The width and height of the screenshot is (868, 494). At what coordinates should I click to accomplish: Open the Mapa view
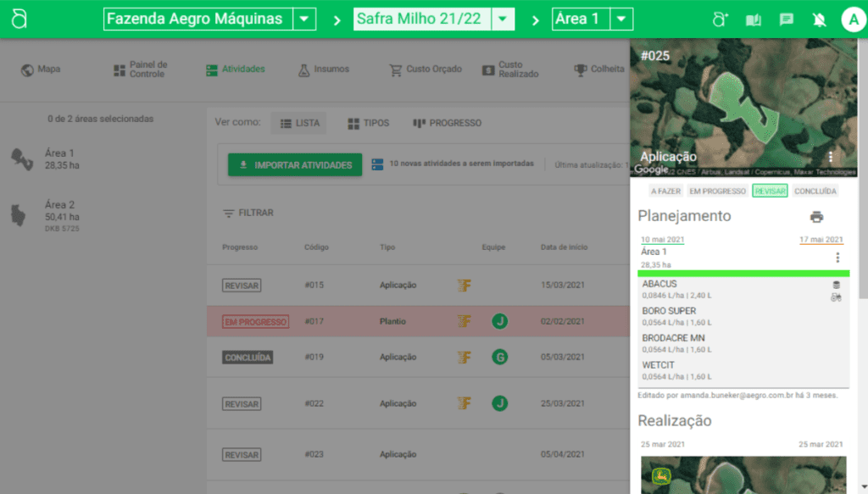coord(40,69)
